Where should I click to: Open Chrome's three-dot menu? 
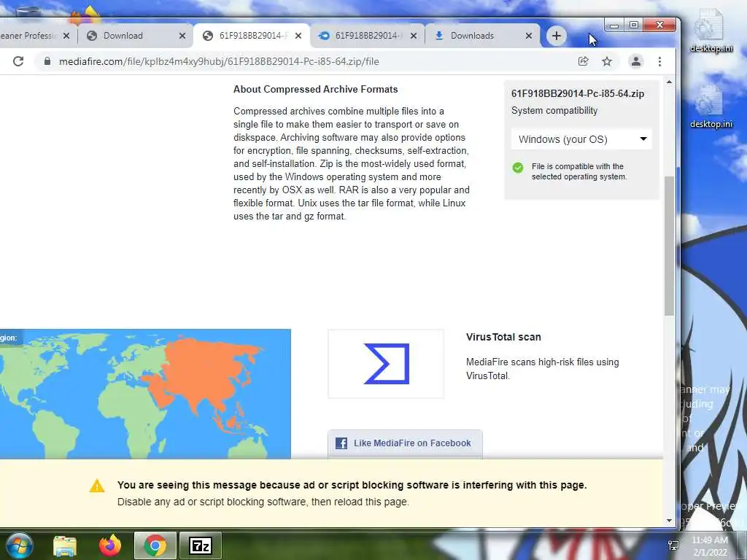[659, 61]
